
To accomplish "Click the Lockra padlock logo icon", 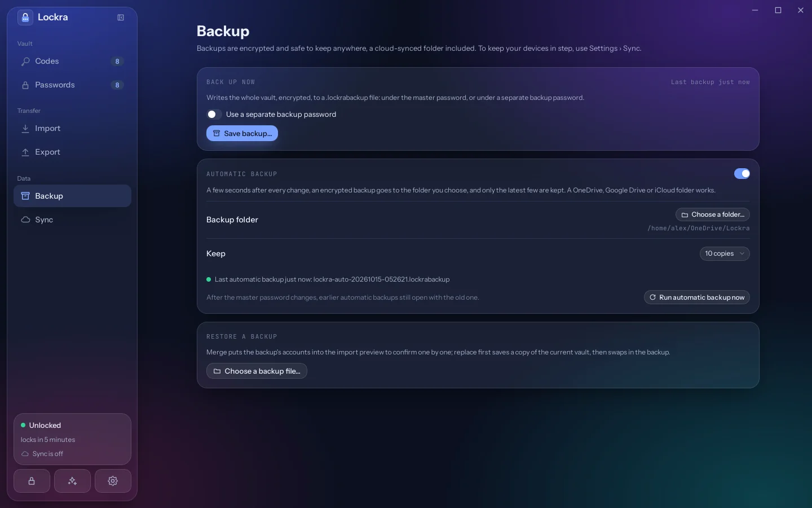I will (25, 17).
